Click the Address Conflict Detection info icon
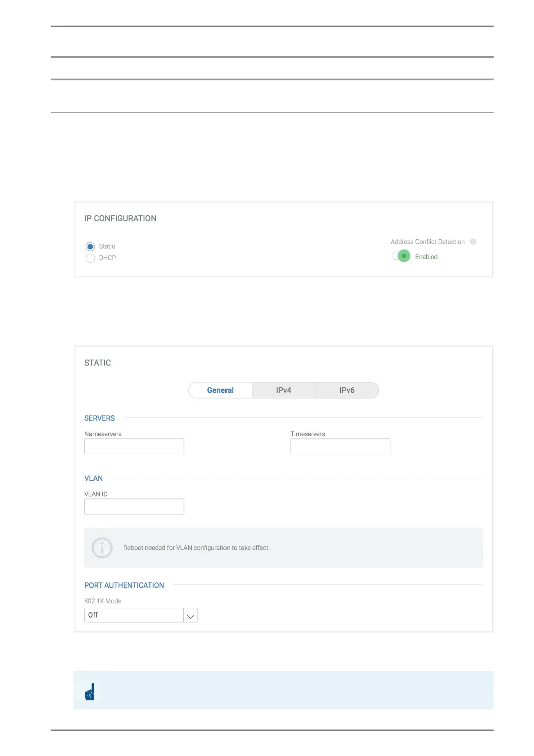Screen dimensions: 534x756 pyautogui.click(x=473, y=242)
